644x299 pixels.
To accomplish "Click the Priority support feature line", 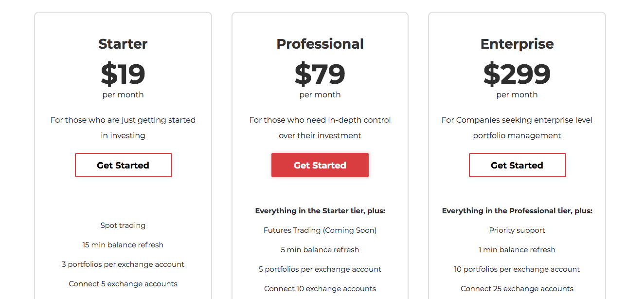I will click(517, 230).
